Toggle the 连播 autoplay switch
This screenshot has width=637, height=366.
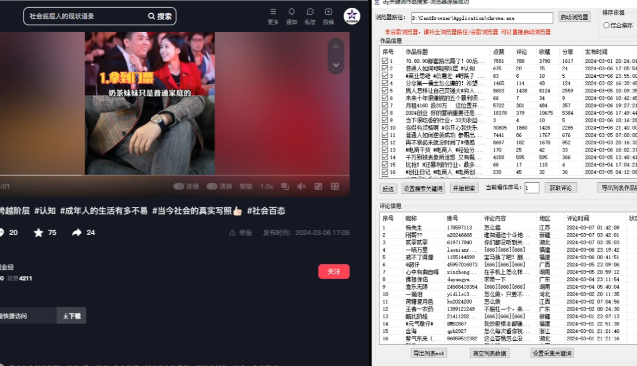click(x=179, y=186)
